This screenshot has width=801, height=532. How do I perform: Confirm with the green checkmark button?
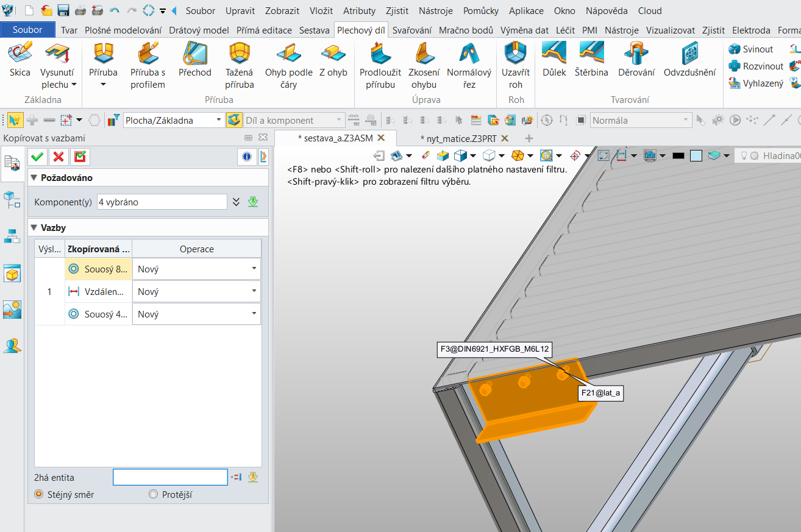coord(37,157)
